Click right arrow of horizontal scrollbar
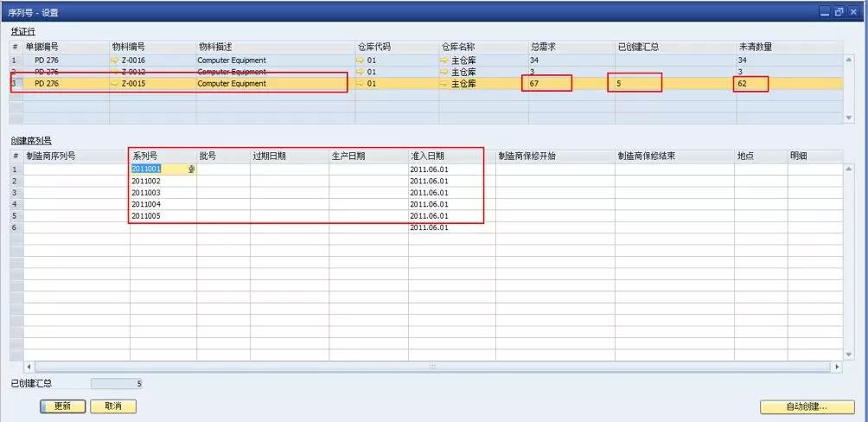The width and height of the screenshot is (868, 422). click(x=836, y=368)
